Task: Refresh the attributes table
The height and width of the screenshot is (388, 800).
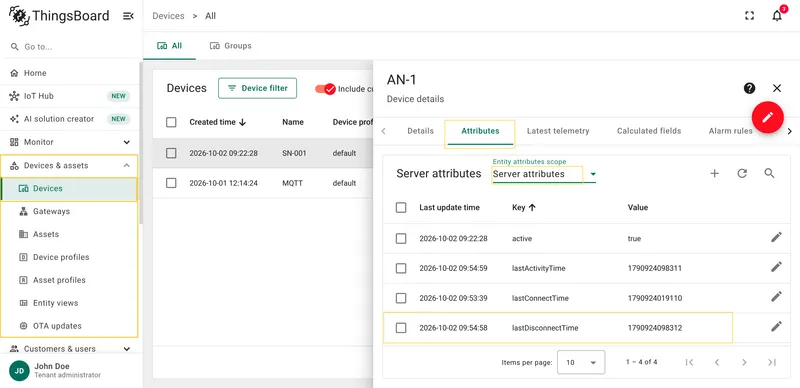Action: [742, 174]
